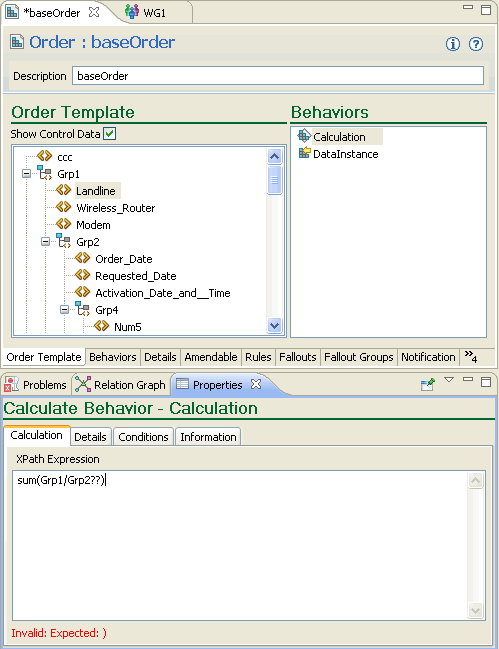Click the XPath box scroll down arrow
This screenshot has height=649, width=499.
pos(475,610)
